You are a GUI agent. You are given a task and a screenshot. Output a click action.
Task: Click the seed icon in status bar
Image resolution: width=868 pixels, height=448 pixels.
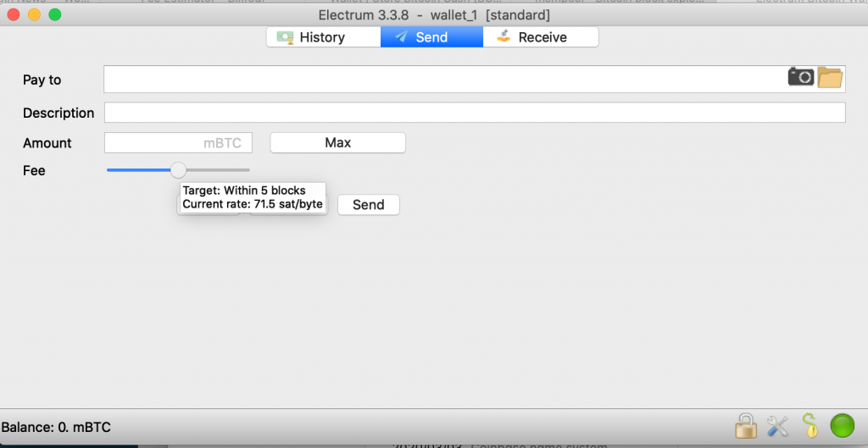click(810, 426)
